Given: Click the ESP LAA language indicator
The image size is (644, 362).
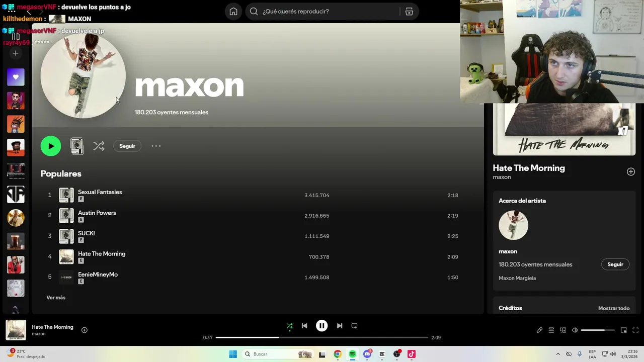Looking at the screenshot, I should click(592, 354).
